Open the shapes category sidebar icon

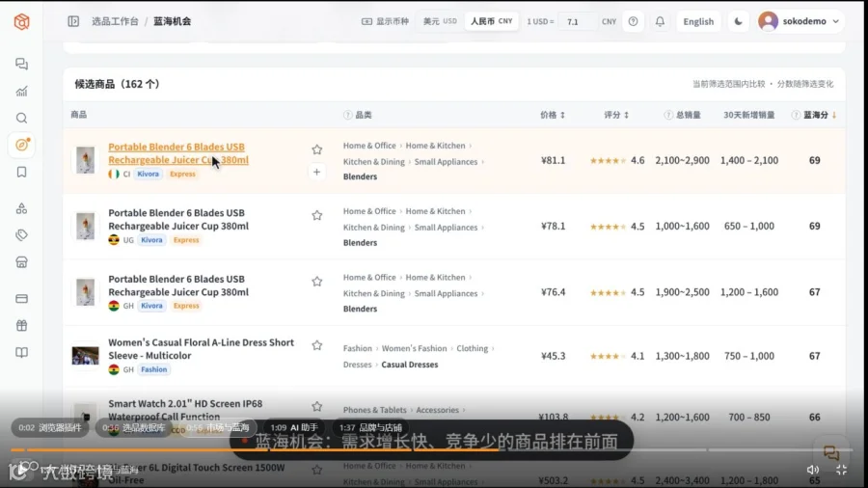tap(21, 208)
